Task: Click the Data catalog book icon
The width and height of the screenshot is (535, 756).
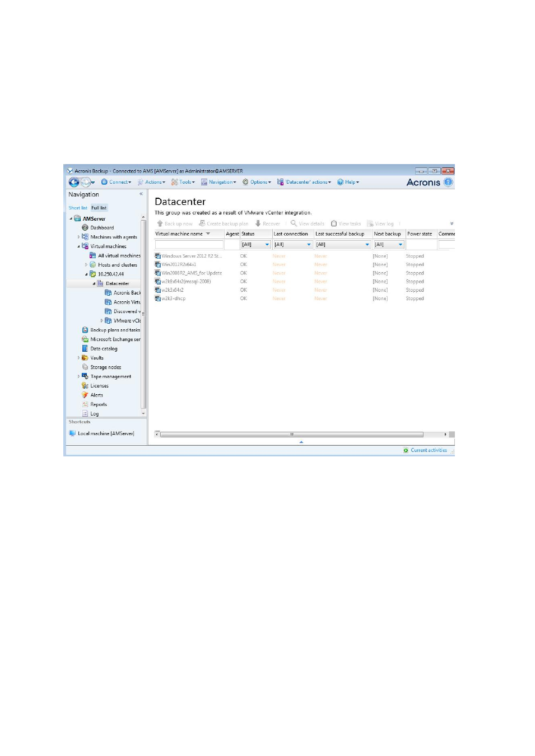Action: point(85,348)
